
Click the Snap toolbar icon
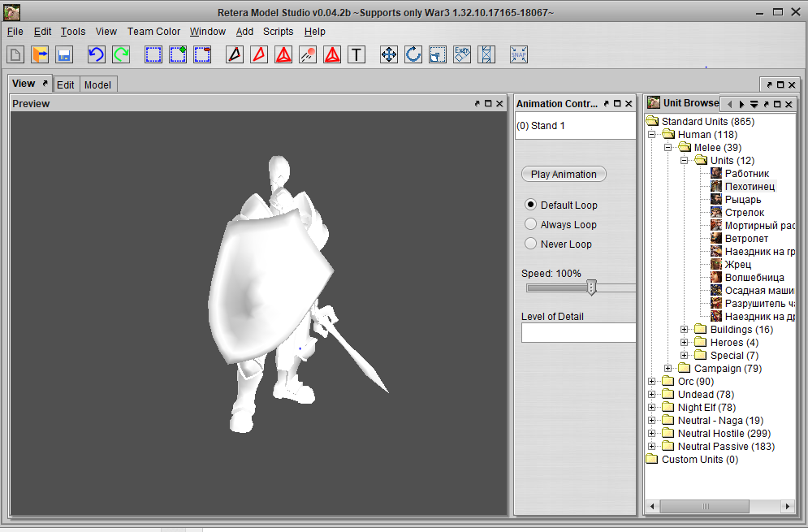(519, 54)
